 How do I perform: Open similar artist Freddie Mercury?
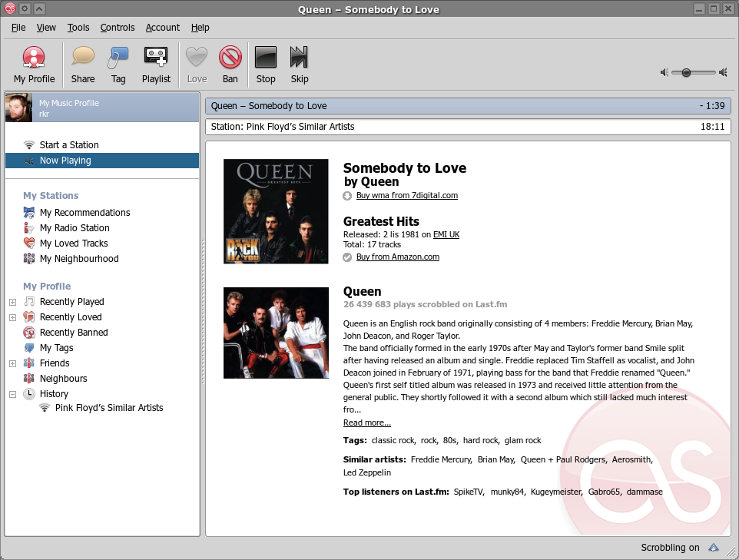pos(441,459)
